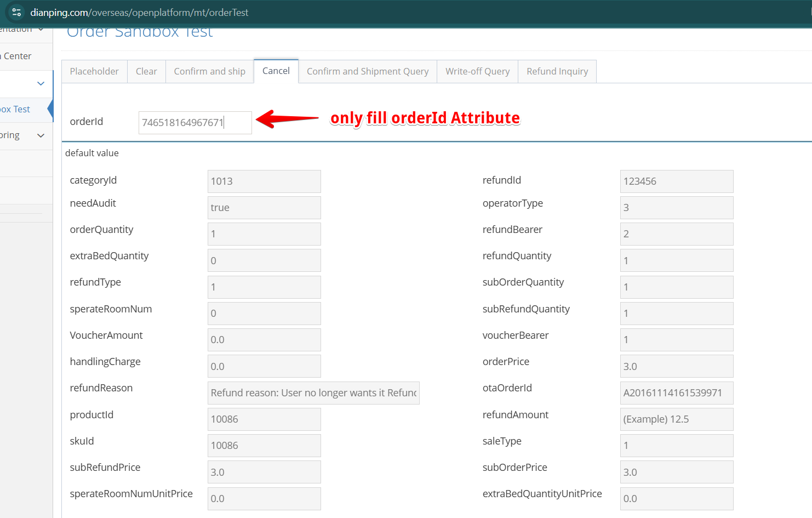Click the orderId input field
The width and height of the screenshot is (812, 518).
pos(195,122)
